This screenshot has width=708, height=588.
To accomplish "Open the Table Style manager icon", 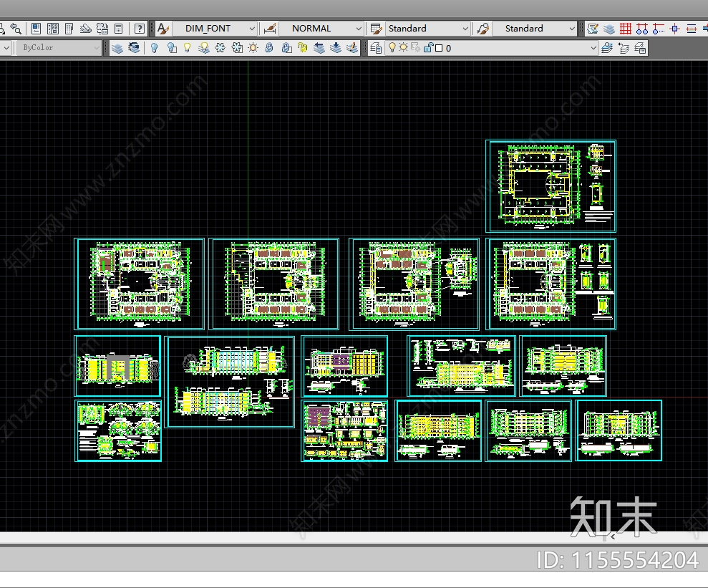I will tap(376, 29).
